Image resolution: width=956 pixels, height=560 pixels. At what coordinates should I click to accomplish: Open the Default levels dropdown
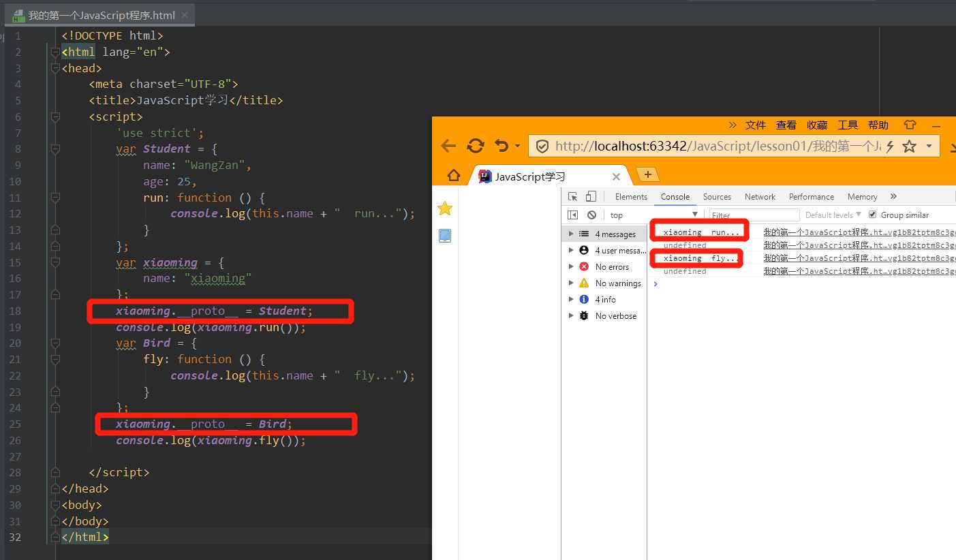pos(833,215)
